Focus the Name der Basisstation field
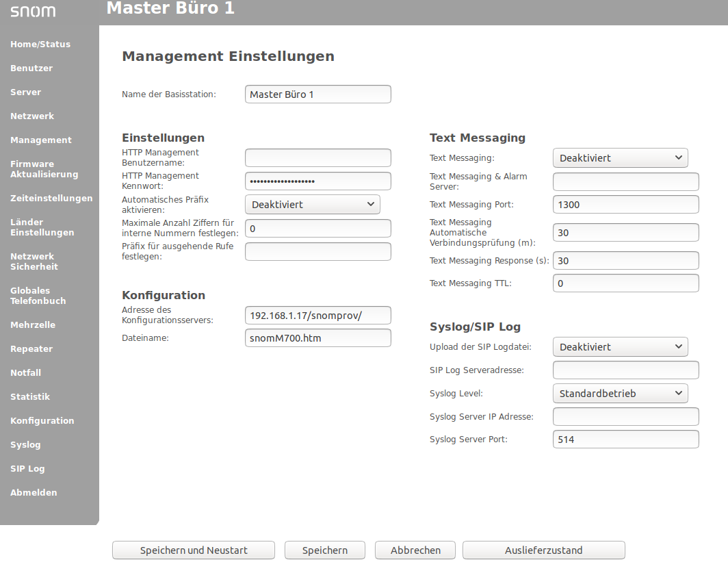Image resolution: width=728 pixels, height=573 pixels. pos(317,94)
